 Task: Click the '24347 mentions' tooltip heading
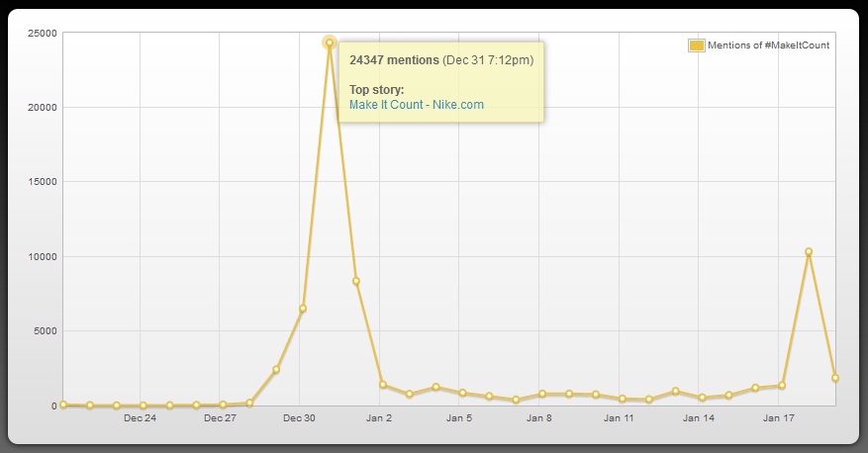coord(394,60)
